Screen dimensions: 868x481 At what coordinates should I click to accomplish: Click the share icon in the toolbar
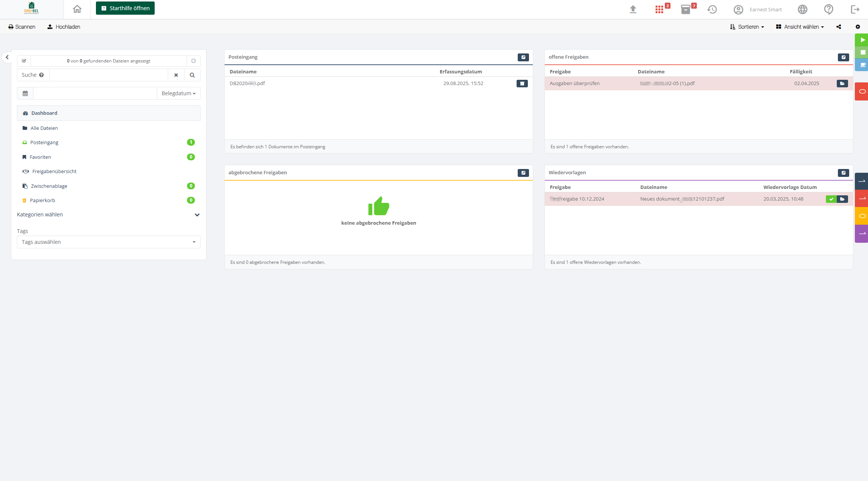coord(839,27)
